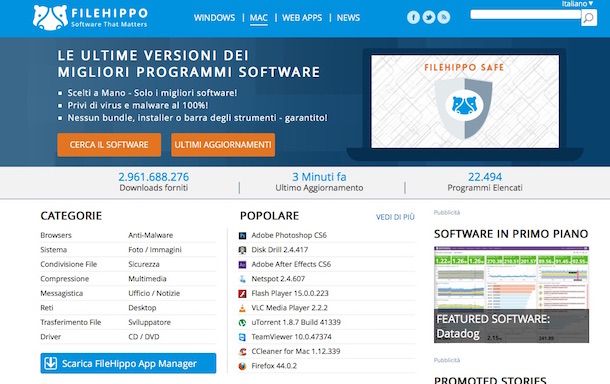Open the Sicurezza category
This screenshot has width=610, height=384.
144,264
